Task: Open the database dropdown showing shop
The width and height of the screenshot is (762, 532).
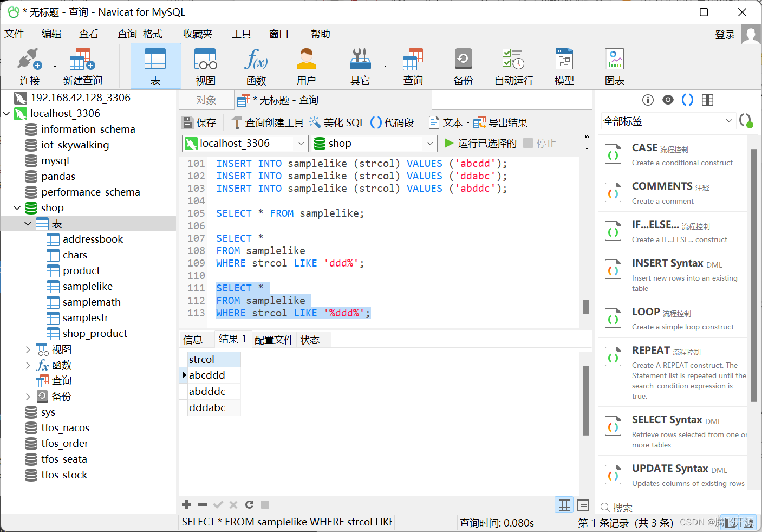Action: pyautogui.click(x=374, y=143)
